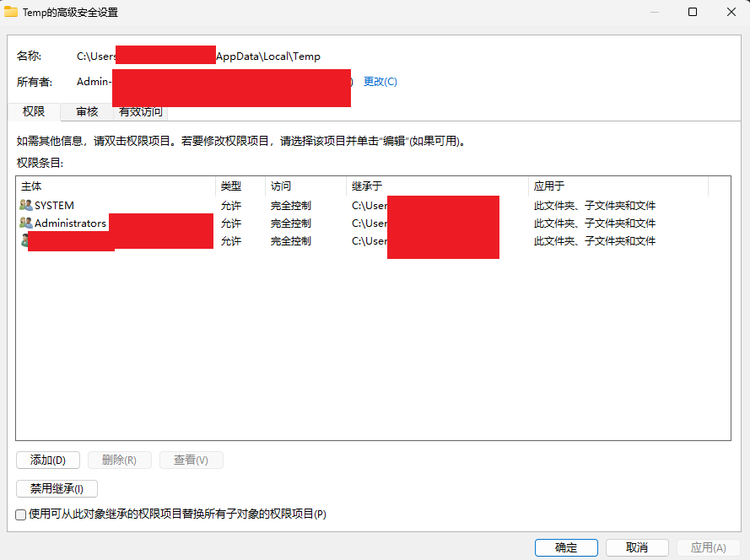750x560 pixels.
Task: Open the 审核 tab
Action: (x=87, y=111)
